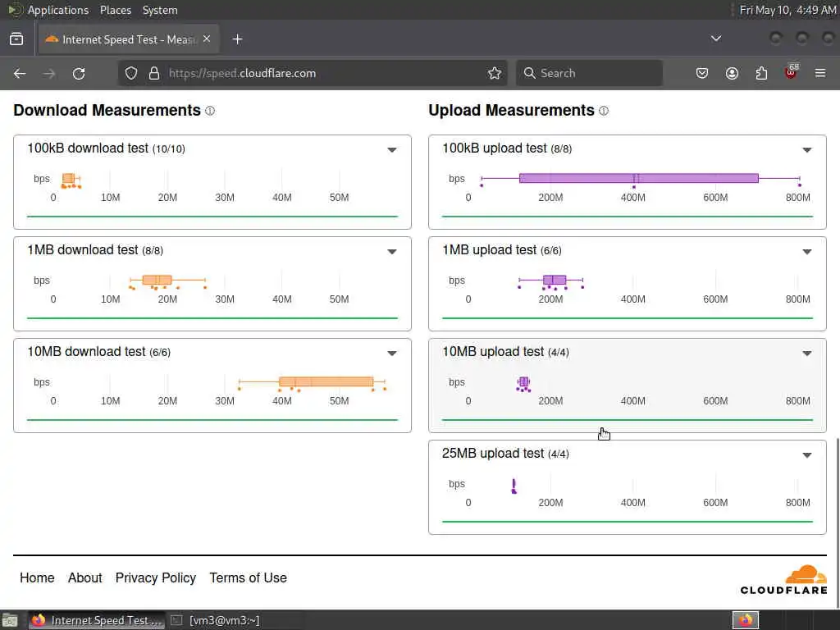Click the 10MB download box plot bar
The image size is (840, 630).
(326, 381)
